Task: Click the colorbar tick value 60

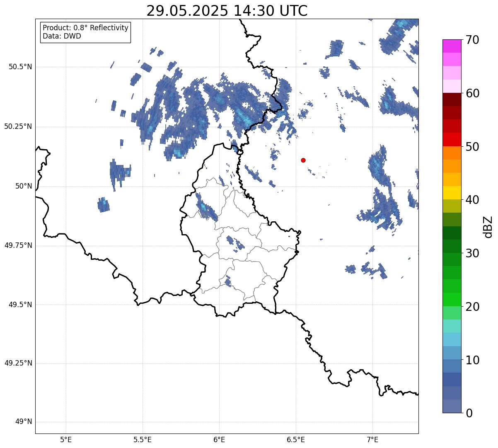Action: coord(472,93)
